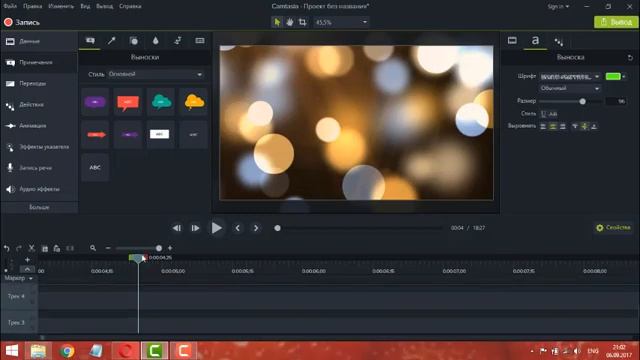Open the sketch motion annotation tab
Image resolution: width=640 pixels, height=360 pixels.
(178, 40)
